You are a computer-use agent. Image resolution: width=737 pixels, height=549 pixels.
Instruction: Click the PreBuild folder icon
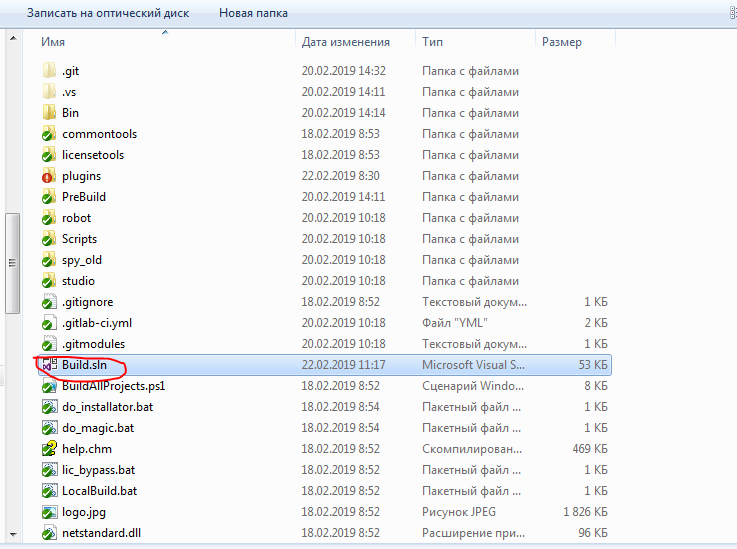[x=49, y=197]
